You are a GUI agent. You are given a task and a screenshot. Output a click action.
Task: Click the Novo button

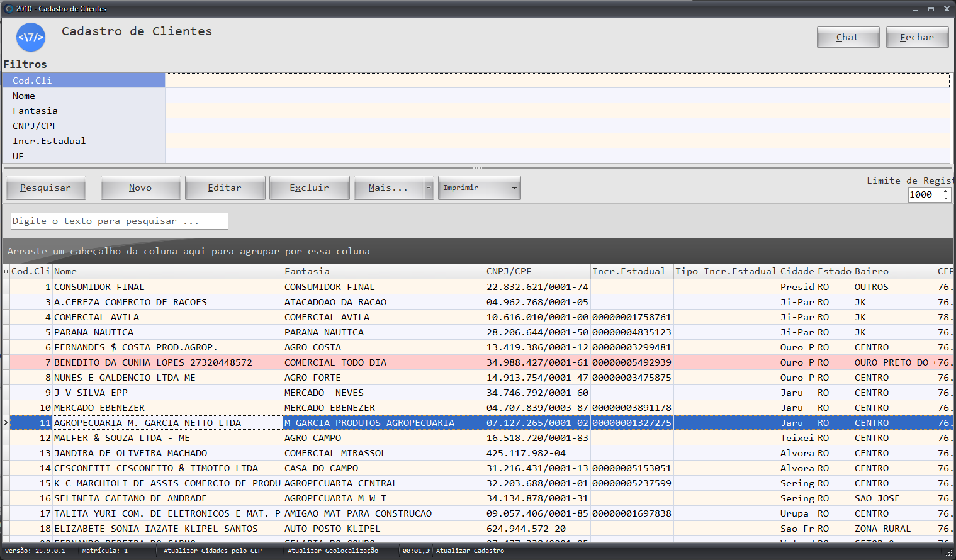140,188
